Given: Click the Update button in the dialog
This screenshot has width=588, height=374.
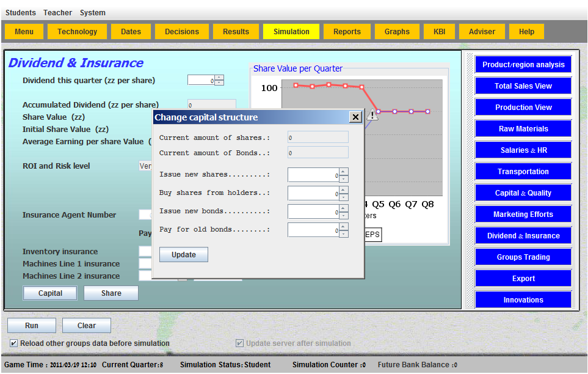Looking at the screenshot, I should (183, 254).
